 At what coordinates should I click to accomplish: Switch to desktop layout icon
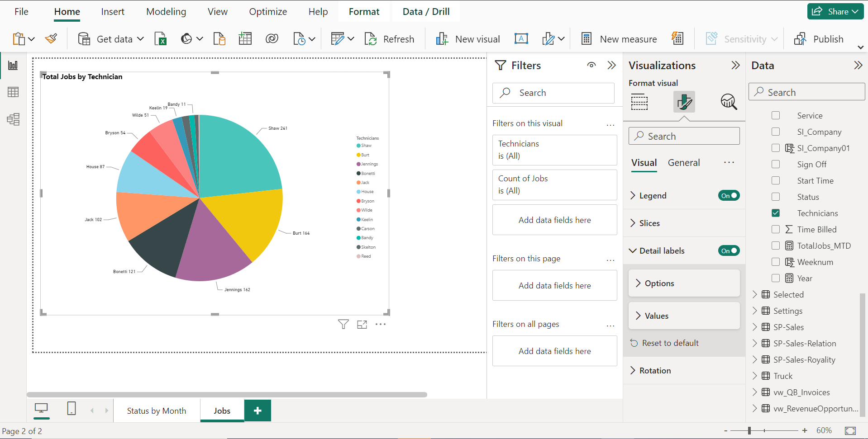coord(41,409)
